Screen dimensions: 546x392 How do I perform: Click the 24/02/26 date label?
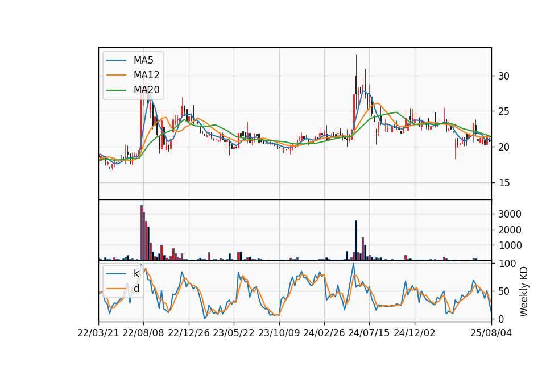pyautogui.click(x=324, y=333)
